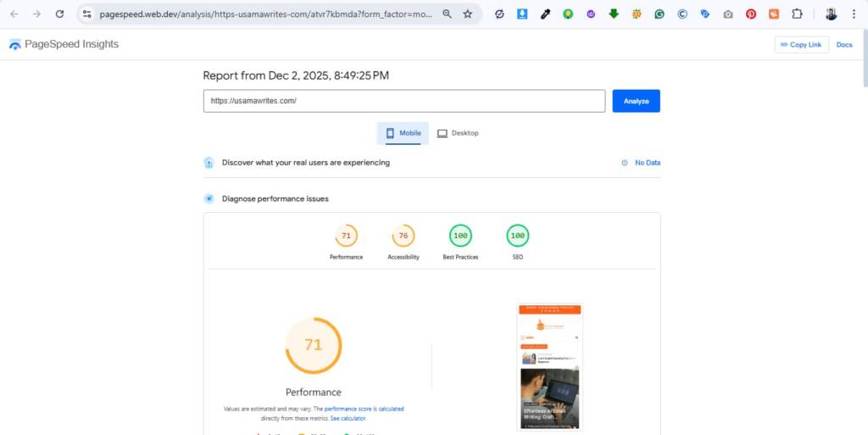Open the blue download extension icon
Viewport: 868px width, 435px height.
pyautogui.click(x=522, y=14)
